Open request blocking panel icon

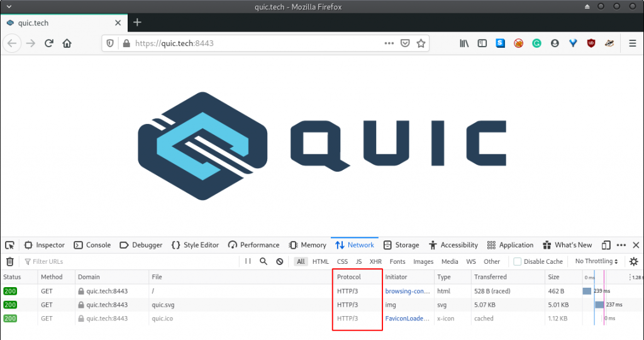tap(280, 261)
